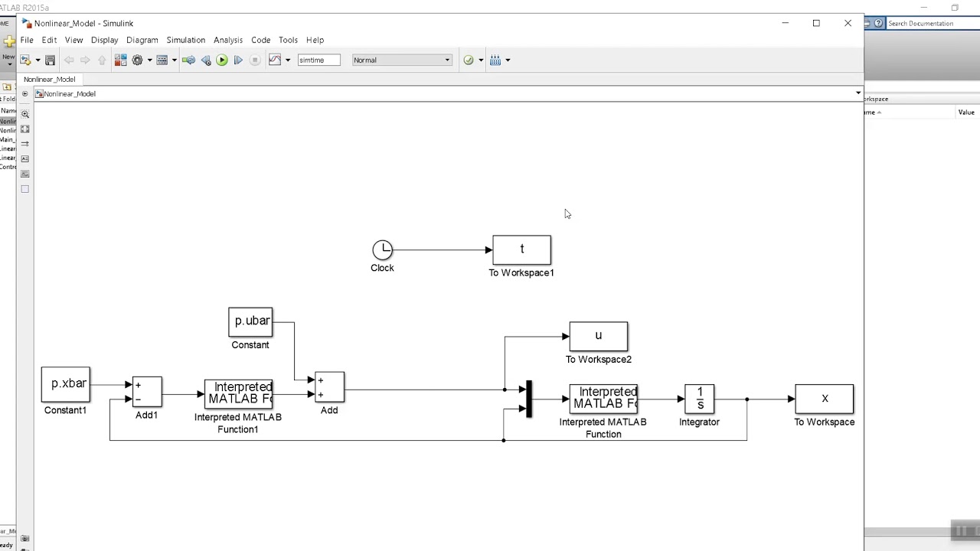Viewport: 980px width, 551px height.
Task: Select the Nonlinear_Model tab
Action: click(49, 79)
